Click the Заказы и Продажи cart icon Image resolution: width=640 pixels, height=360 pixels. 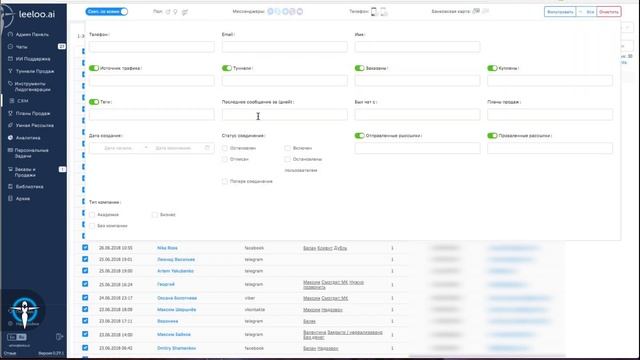point(11,169)
